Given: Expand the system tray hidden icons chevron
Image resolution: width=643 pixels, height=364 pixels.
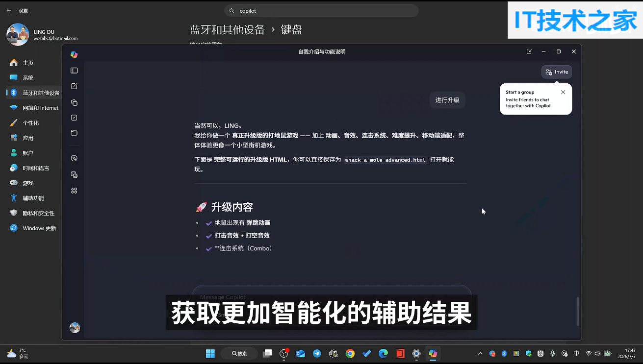Looking at the screenshot, I should pyautogui.click(x=480, y=354).
